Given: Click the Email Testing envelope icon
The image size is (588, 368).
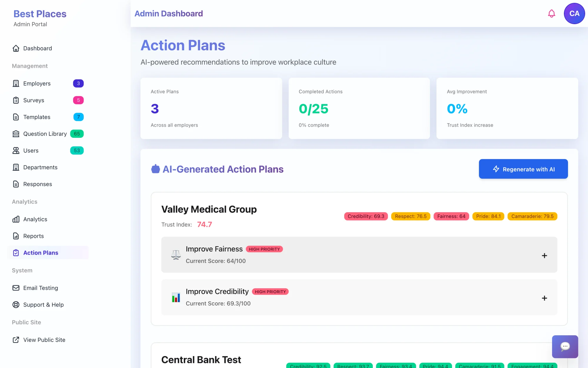Looking at the screenshot, I should tap(16, 288).
